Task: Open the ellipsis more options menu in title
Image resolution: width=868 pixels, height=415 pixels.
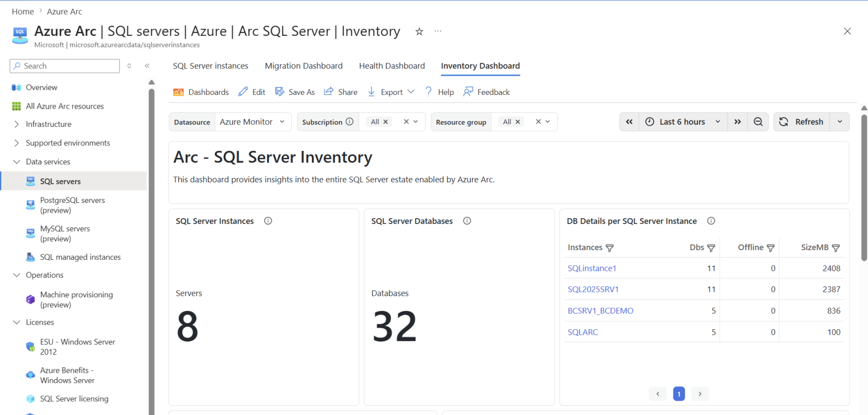Action: [438, 31]
